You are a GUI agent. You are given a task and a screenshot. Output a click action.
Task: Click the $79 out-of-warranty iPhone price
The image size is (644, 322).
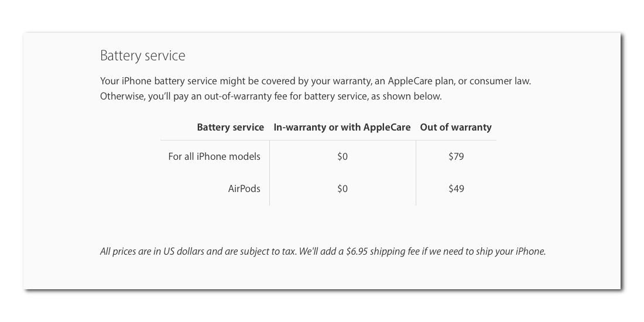[456, 156]
